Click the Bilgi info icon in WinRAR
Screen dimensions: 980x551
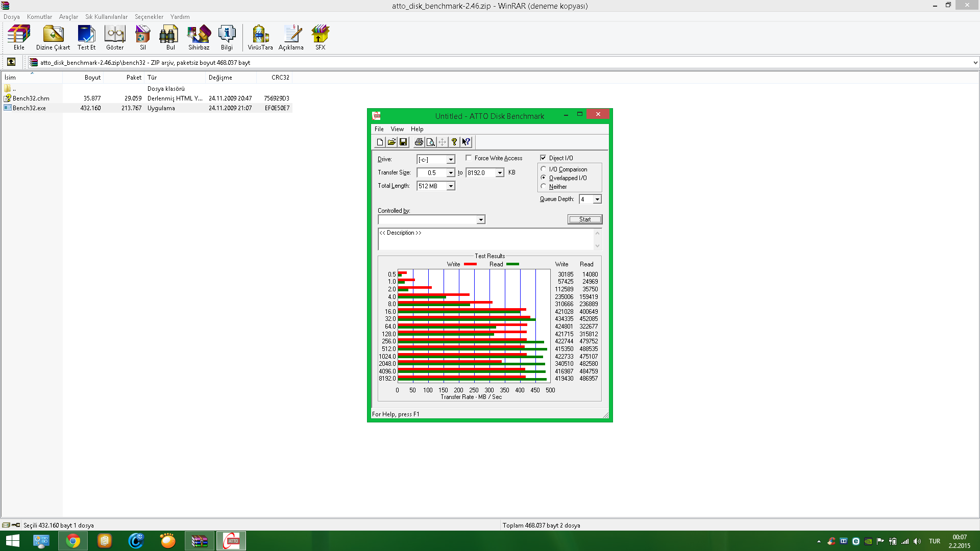click(227, 38)
